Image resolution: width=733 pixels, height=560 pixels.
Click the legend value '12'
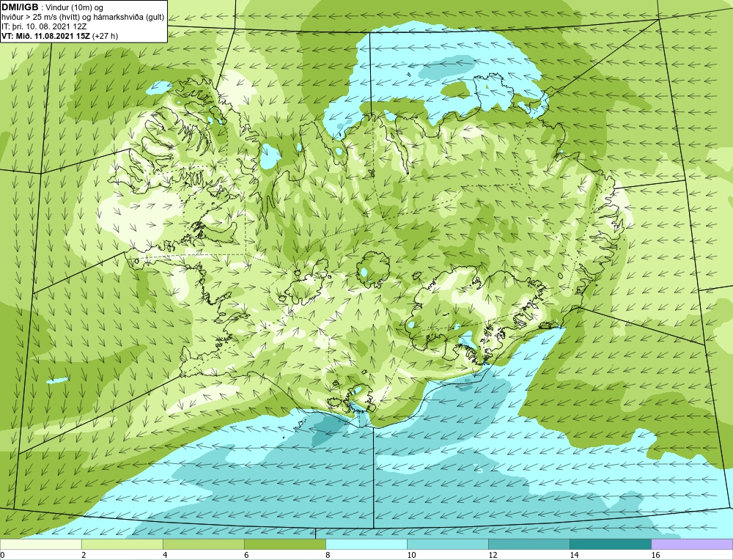[493, 555]
